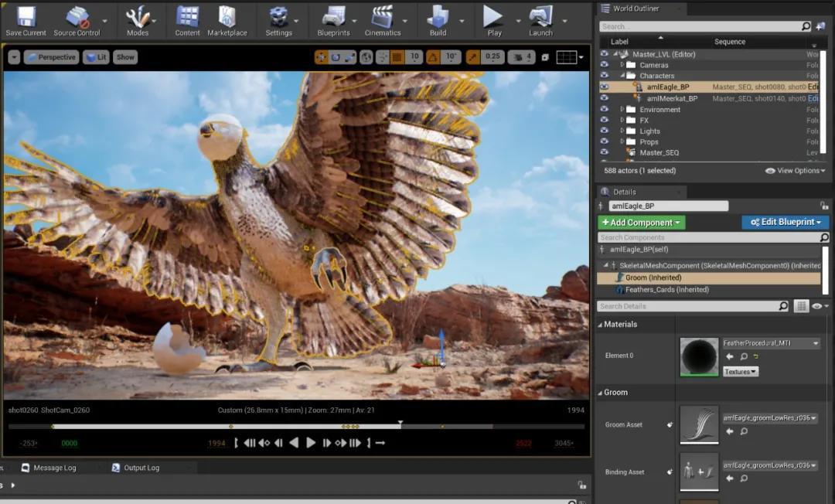The image size is (835, 504).
Task: Lock the Details panel selection
Action: point(824,206)
